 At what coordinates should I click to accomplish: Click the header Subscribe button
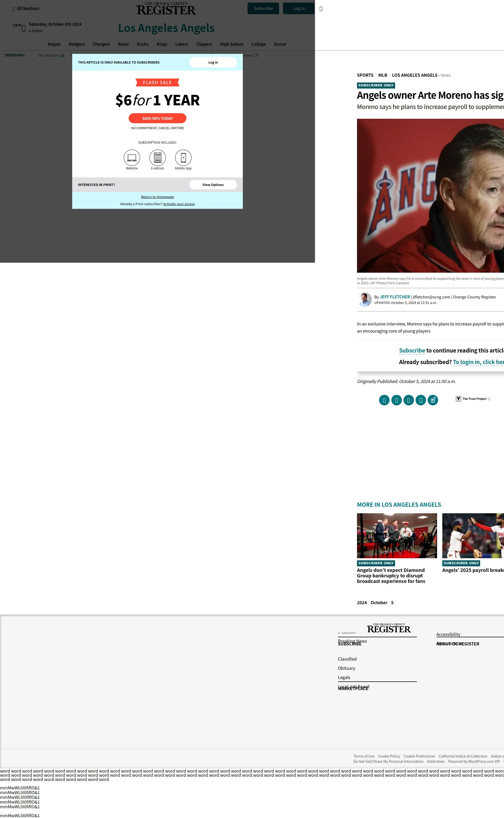coord(263,9)
